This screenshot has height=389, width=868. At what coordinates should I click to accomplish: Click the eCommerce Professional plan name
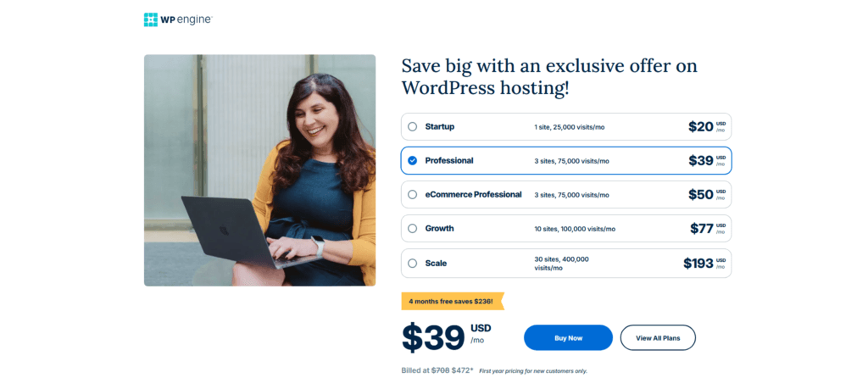pyautogui.click(x=473, y=195)
